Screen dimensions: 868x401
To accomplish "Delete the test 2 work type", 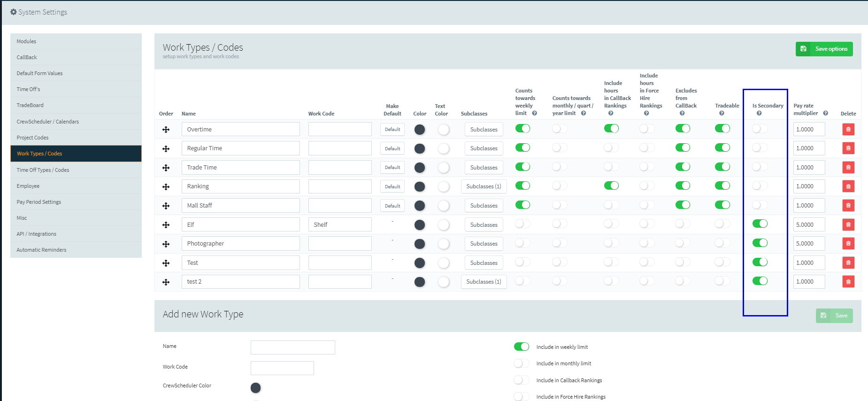I will 848,281.
